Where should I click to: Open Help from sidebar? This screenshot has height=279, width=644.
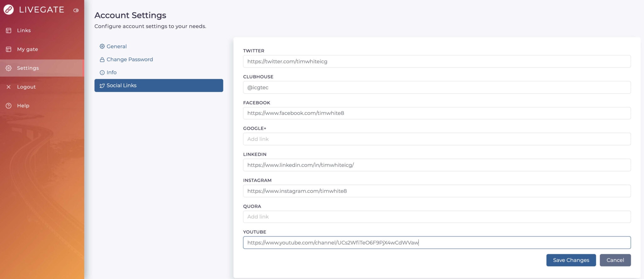42,106
